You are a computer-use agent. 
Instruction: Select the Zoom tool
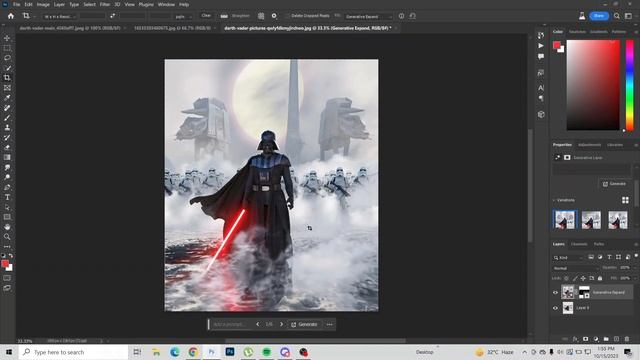pos(7,237)
